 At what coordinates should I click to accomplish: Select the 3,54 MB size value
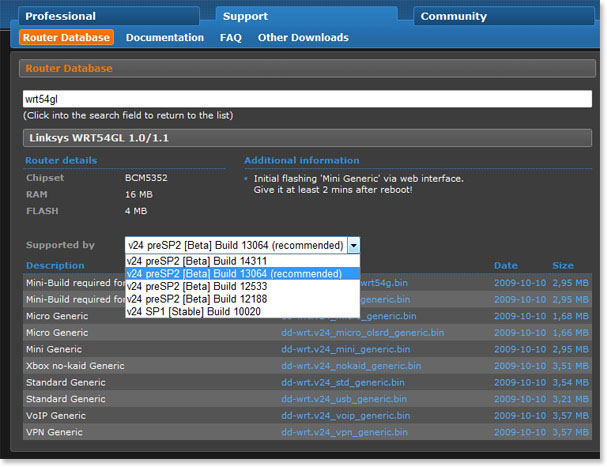[571, 383]
